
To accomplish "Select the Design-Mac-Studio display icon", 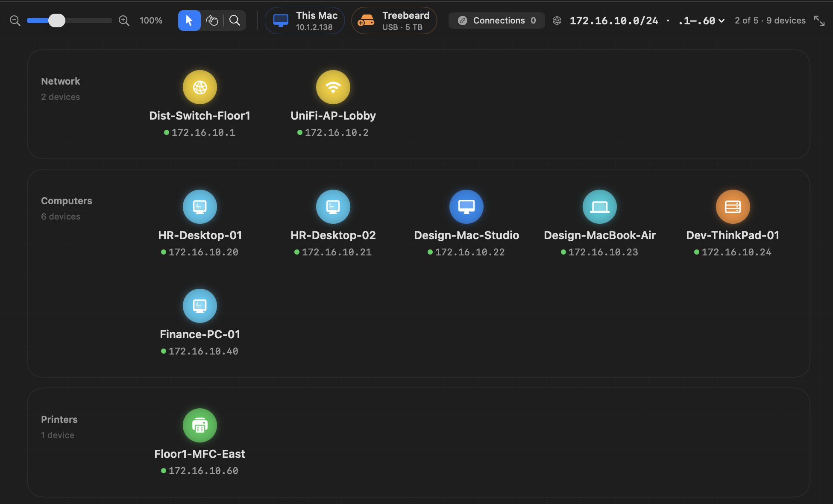I will [x=466, y=207].
